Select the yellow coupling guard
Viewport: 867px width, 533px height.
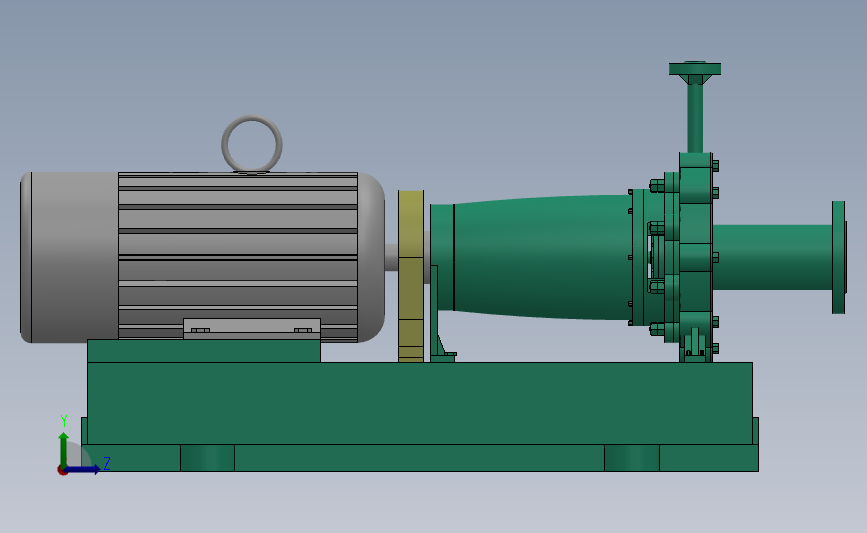tap(411, 276)
